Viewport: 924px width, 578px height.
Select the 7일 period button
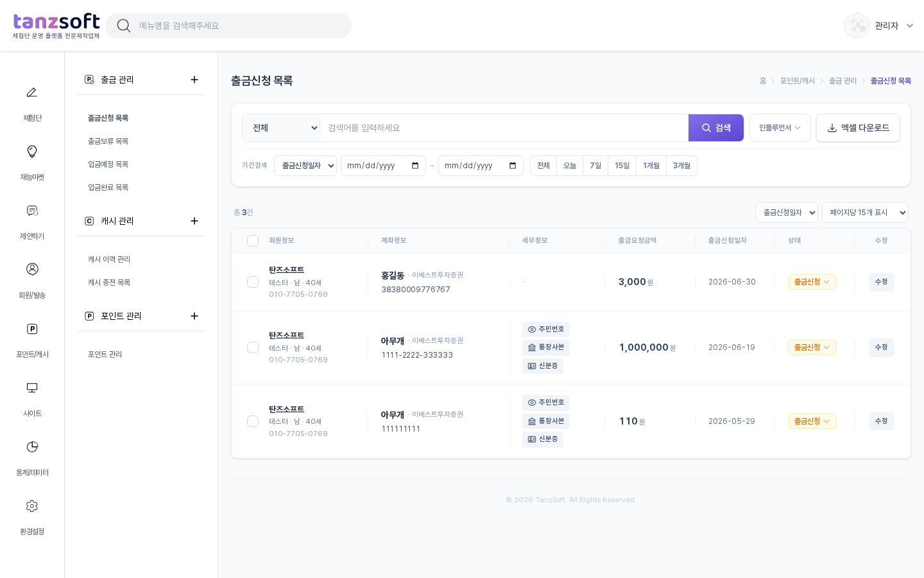[x=595, y=166]
